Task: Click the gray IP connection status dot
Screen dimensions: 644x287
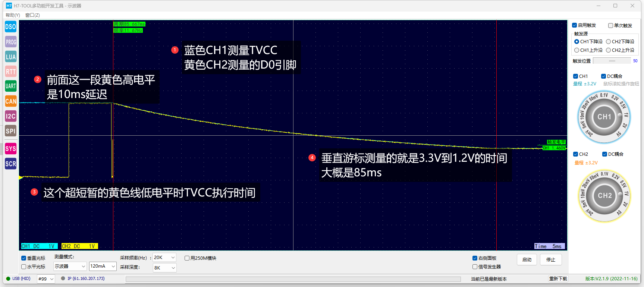Action: coord(63,278)
